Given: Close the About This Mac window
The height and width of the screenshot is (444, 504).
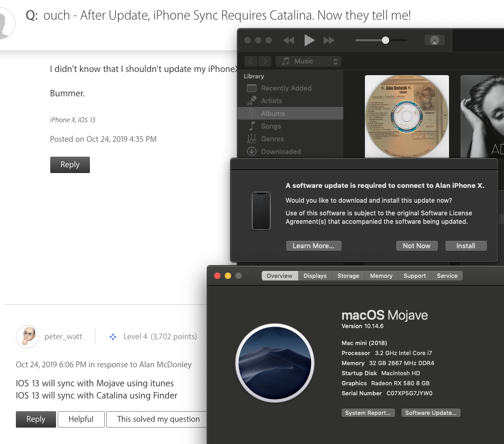Looking at the screenshot, I should (217, 276).
